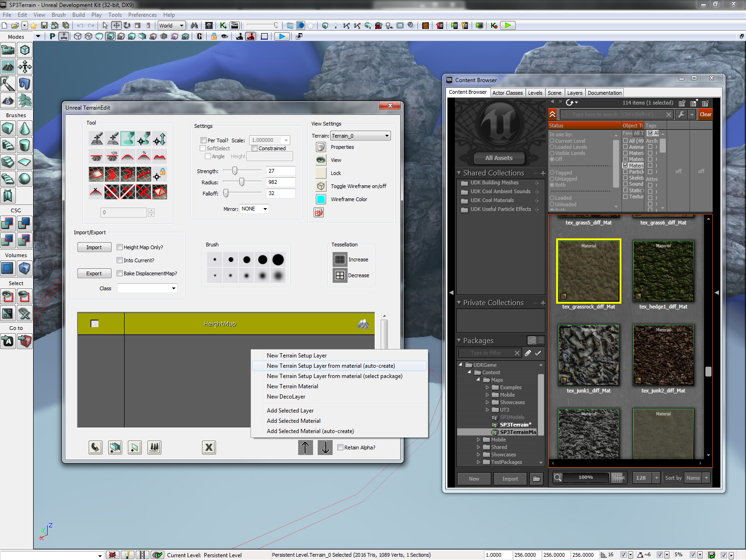Expand the Showcases folder under Maps
Image resolution: width=746 pixels, height=560 pixels.
[x=487, y=402]
